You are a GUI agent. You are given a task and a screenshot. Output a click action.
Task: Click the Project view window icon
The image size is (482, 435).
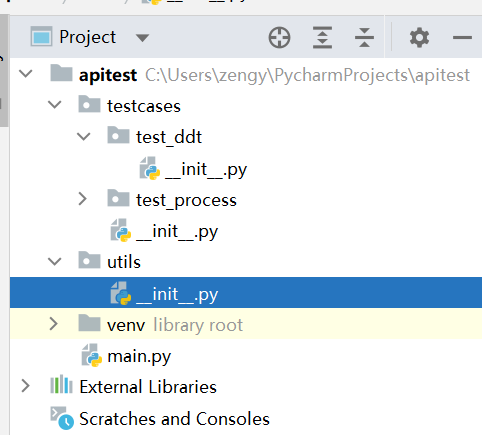[x=41, y=37]
